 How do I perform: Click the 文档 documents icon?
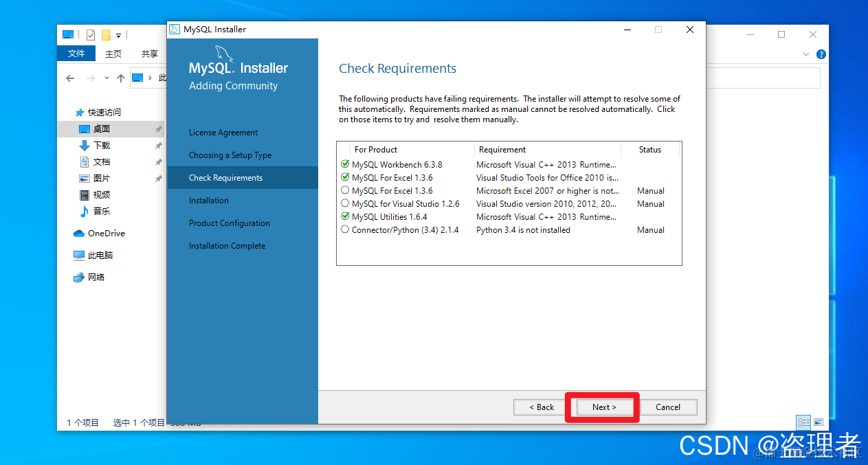85,162
